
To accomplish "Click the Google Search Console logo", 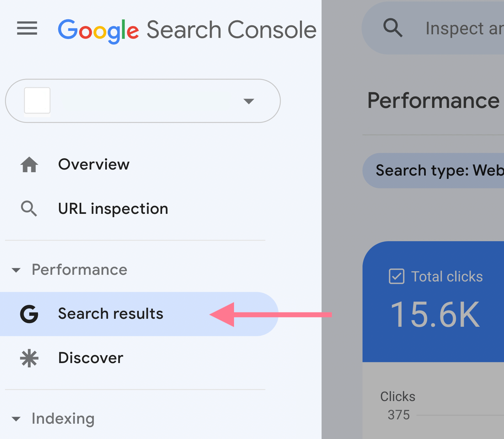I will click(187, 29).
